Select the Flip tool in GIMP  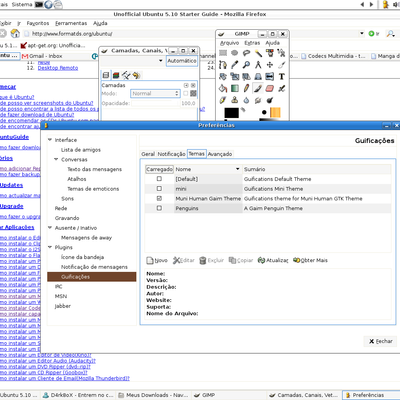[270, 77]
